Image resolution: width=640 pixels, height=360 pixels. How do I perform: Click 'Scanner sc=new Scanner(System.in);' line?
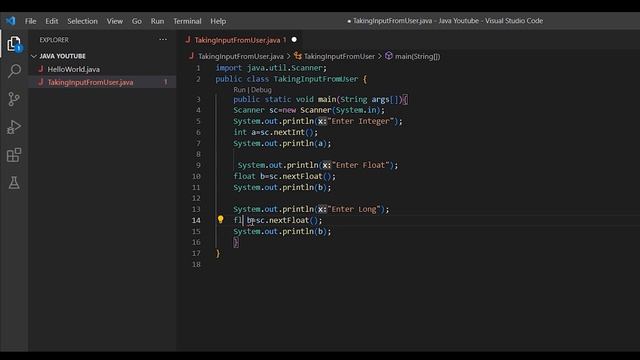coord(309,110)
